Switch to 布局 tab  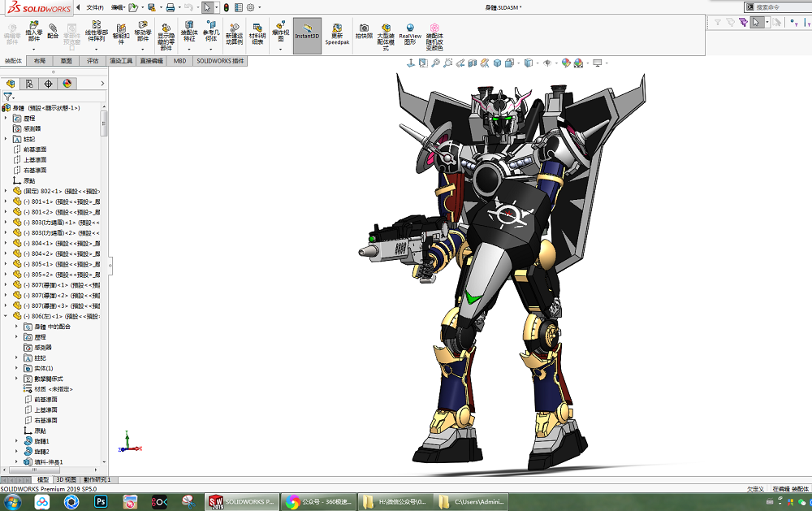point(39,61)
